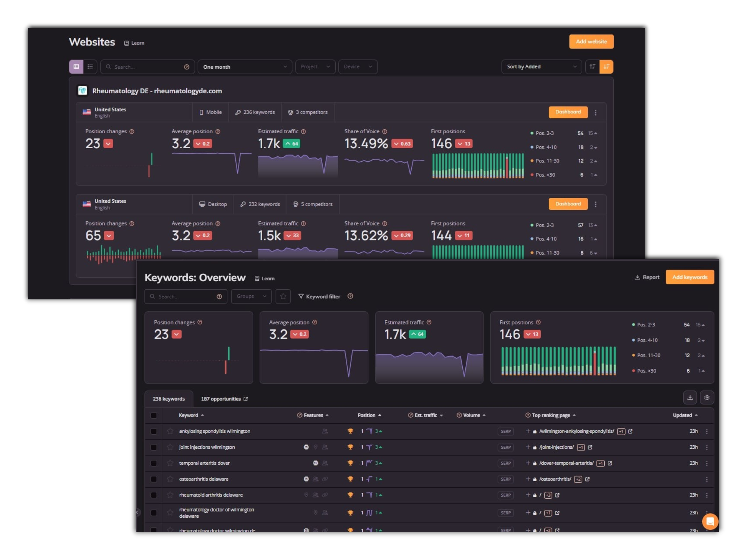Click descending sort order icon
747x560 pixels.
click(606, 67)
